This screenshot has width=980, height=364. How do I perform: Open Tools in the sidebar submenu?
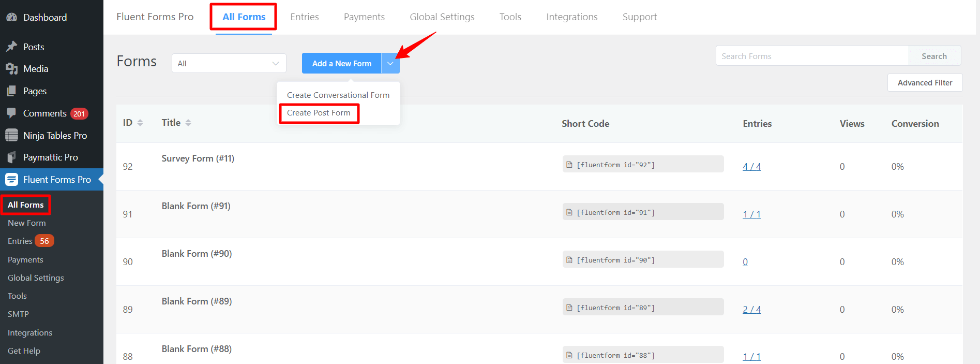coord(17,296)
